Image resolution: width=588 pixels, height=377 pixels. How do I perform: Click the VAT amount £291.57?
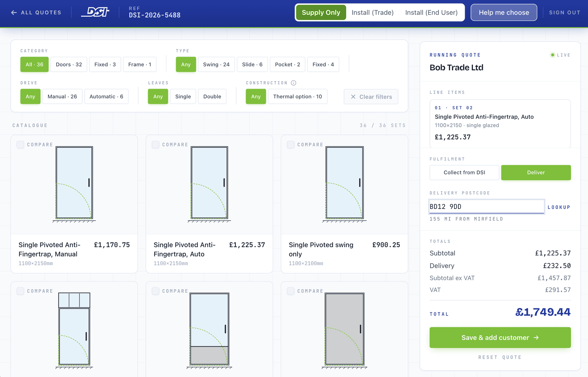point(558,290)
